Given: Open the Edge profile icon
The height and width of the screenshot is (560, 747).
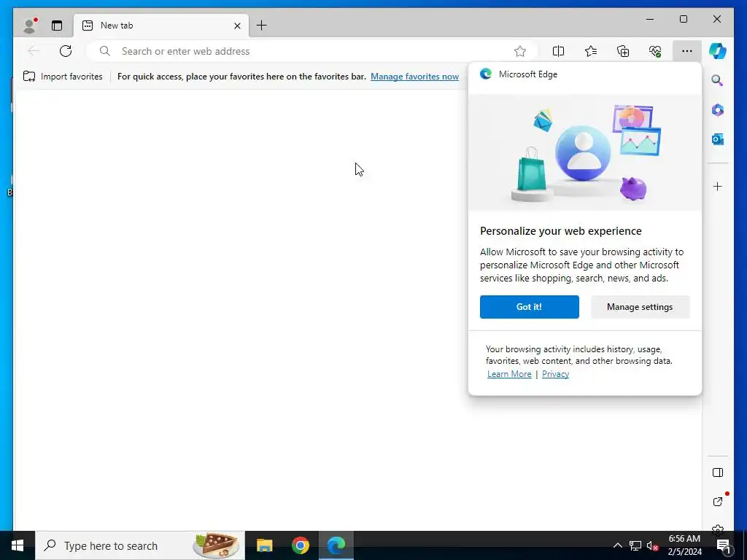Looking at the screenshot, I should pyautogui.click(x=29, y=26).
